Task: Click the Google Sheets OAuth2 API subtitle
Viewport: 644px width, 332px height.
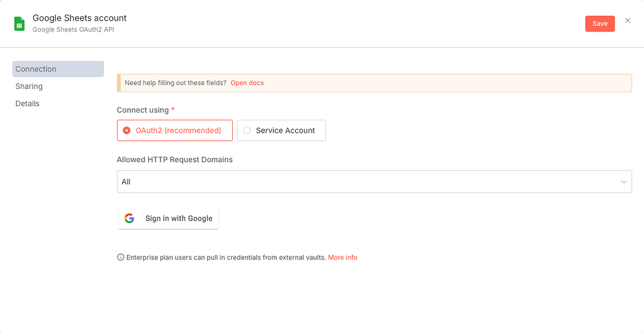Action: click(73, 30)
